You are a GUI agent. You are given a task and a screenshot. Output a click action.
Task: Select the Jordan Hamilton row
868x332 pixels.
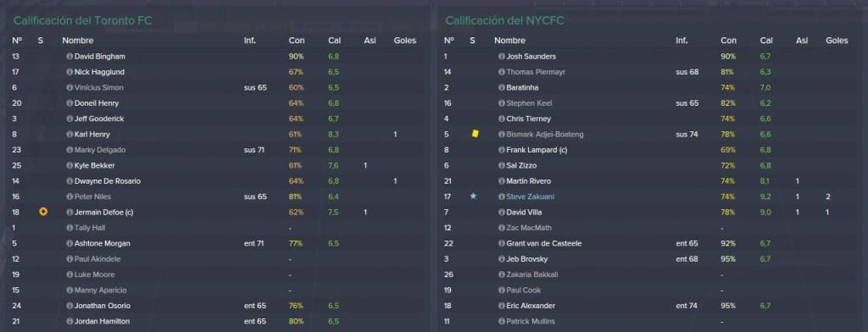click(217, 322)
